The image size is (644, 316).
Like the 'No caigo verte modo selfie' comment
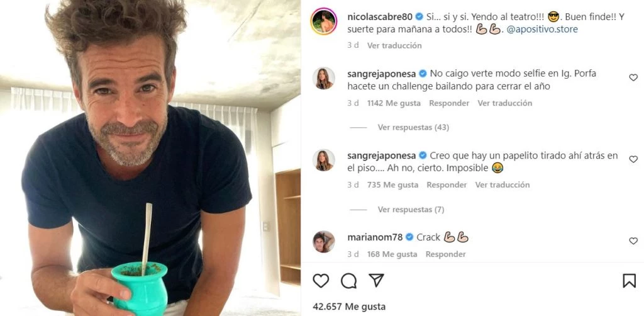tap(633, 77)
